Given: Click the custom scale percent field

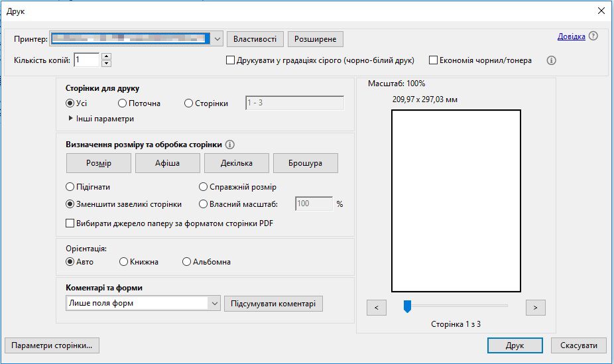Looking at the screenshot, I should [x=314, y=204].
